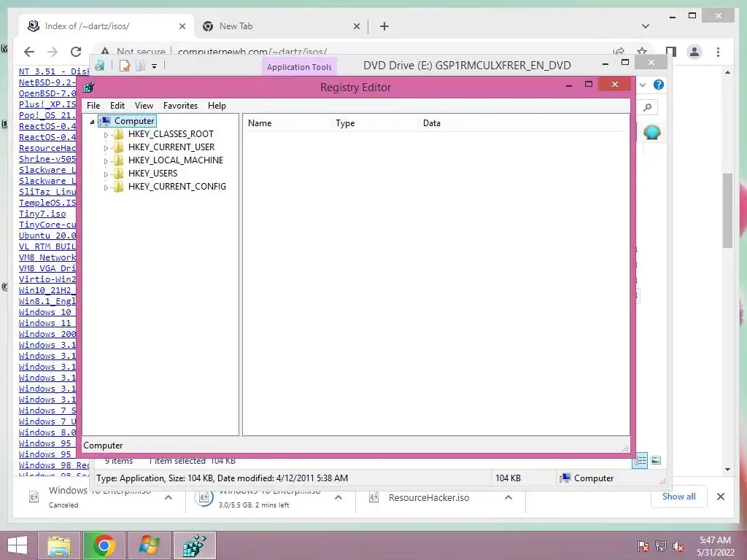Open the Registry Editor Edit menu
The height and width of the screenshot is (560, 747).
click(x=117, y=106)
